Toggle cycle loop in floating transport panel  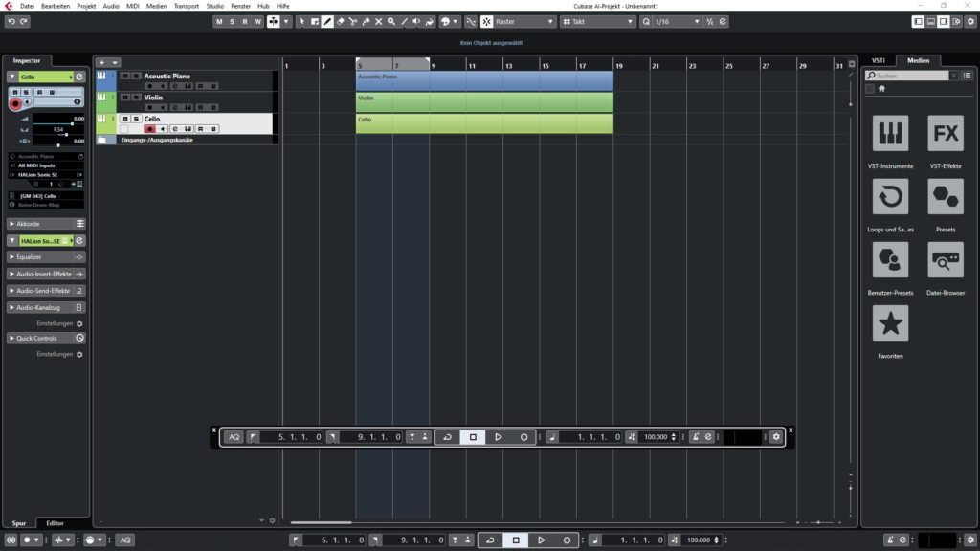point(447,437)
